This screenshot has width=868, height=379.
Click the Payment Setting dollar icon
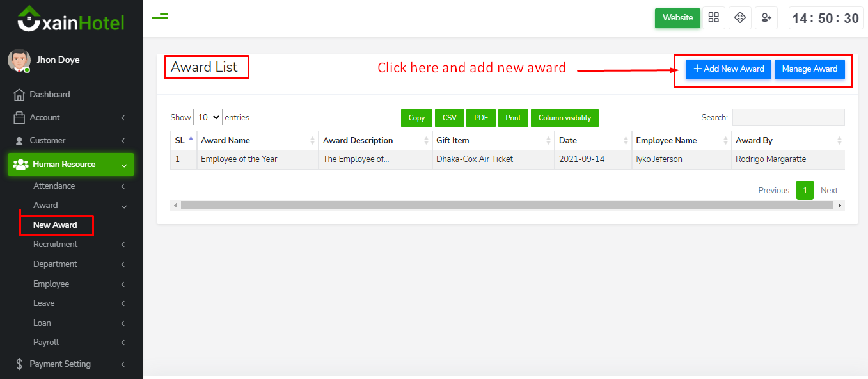tap(19, 364)
